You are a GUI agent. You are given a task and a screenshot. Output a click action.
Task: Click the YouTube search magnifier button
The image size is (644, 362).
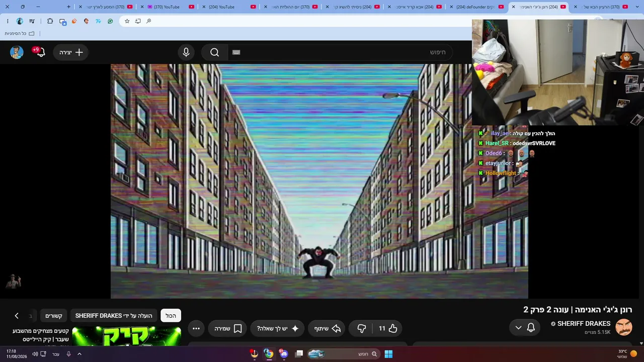(x=215, y=52)
